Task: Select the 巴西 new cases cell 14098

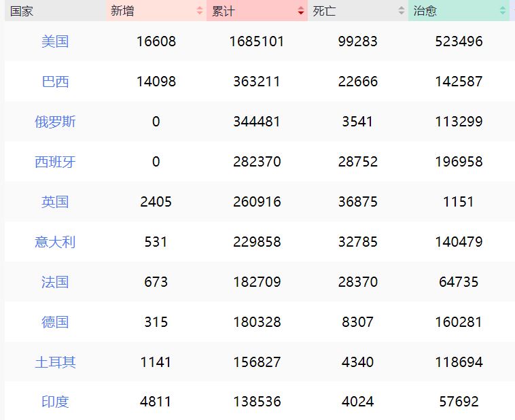Action: [156, 82]
